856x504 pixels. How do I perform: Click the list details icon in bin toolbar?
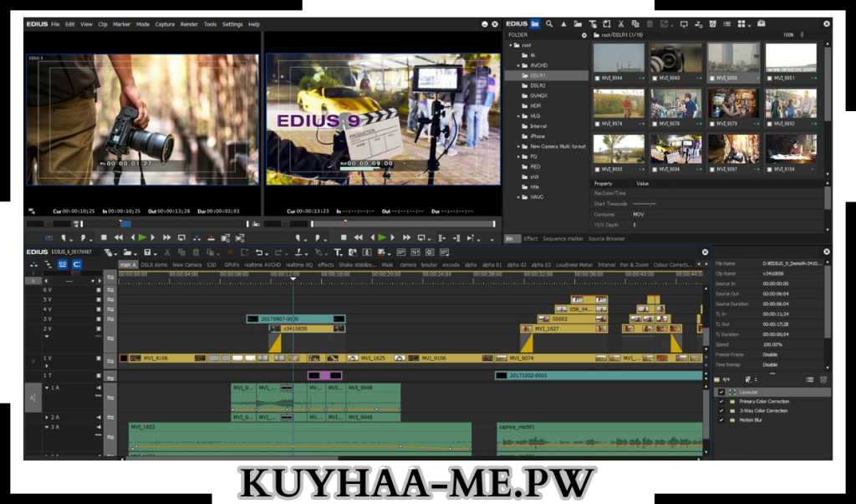pos(726,24)
